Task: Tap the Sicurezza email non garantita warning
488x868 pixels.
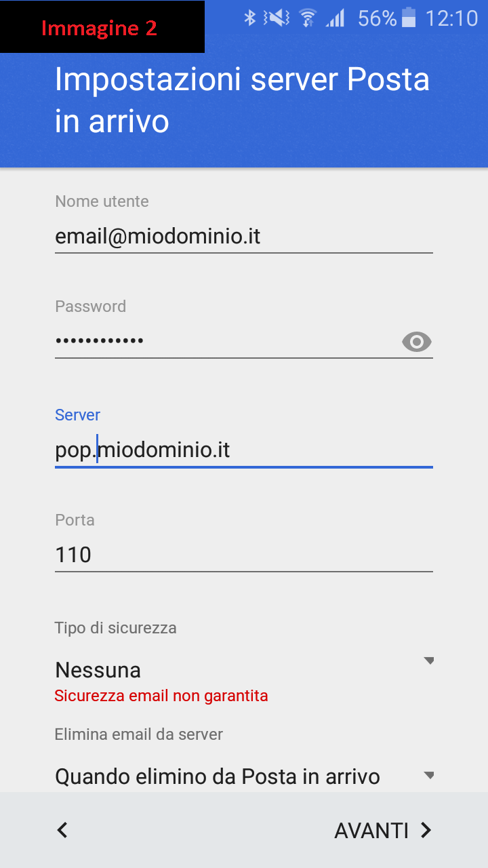Action: [161, 696]
